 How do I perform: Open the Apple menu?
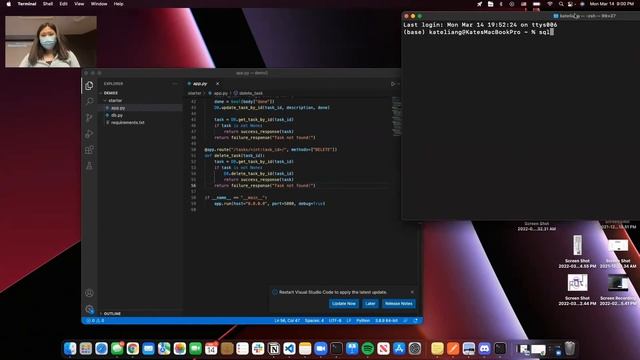point(8,4)
